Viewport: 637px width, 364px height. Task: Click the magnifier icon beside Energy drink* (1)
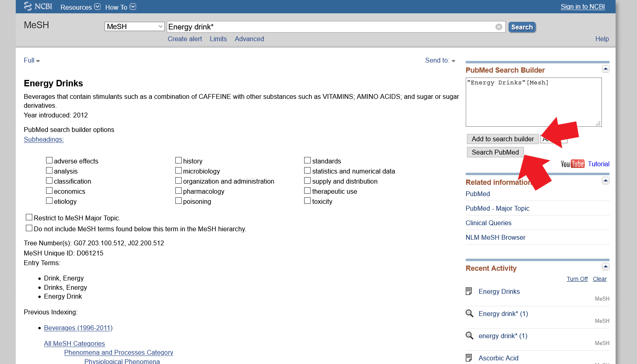[x=469, y=314]
